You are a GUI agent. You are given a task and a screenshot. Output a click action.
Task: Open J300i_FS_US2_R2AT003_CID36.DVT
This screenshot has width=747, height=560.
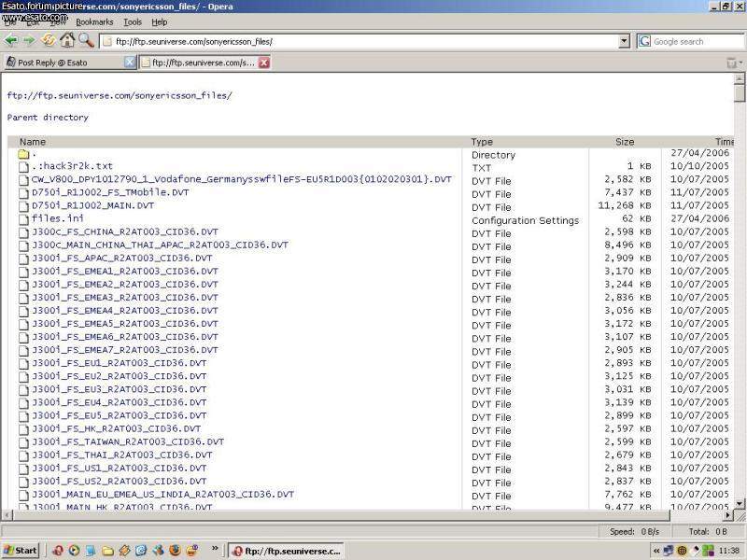(x=120, y=481)
